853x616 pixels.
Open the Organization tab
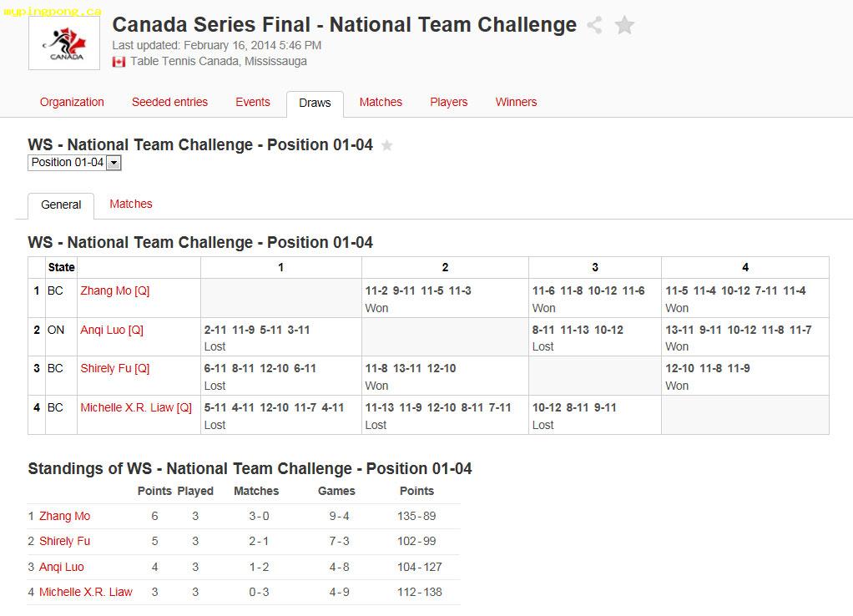point(72,102)
